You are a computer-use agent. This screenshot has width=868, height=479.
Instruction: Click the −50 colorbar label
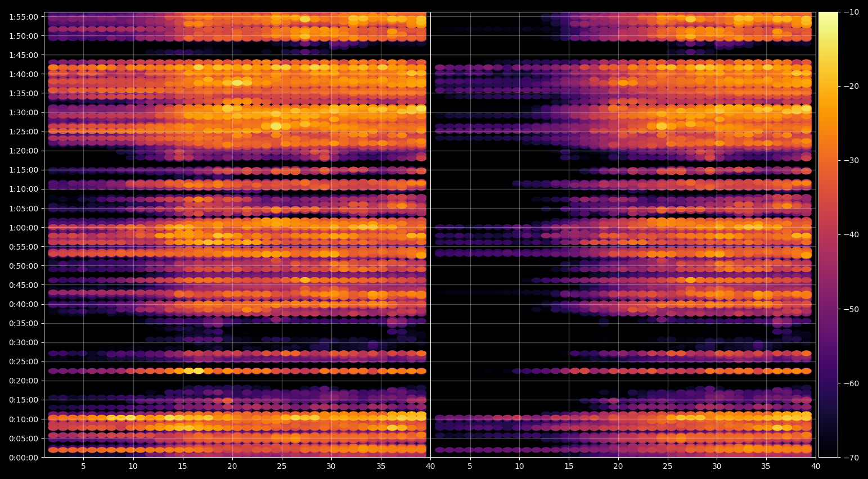point(851,309)
